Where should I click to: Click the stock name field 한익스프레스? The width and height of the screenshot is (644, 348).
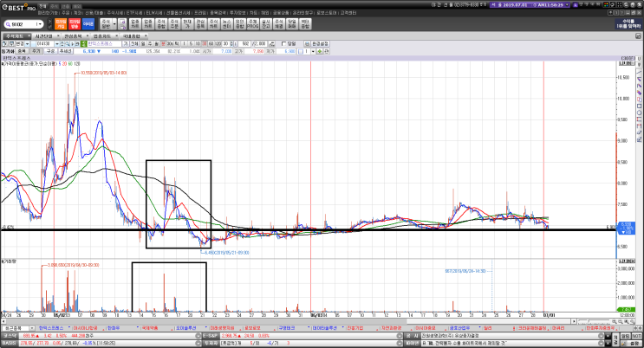point(104,43)
